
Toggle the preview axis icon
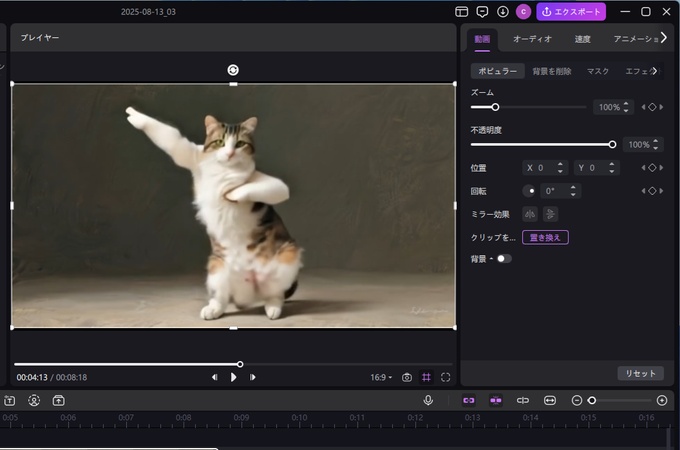[523, 400]
